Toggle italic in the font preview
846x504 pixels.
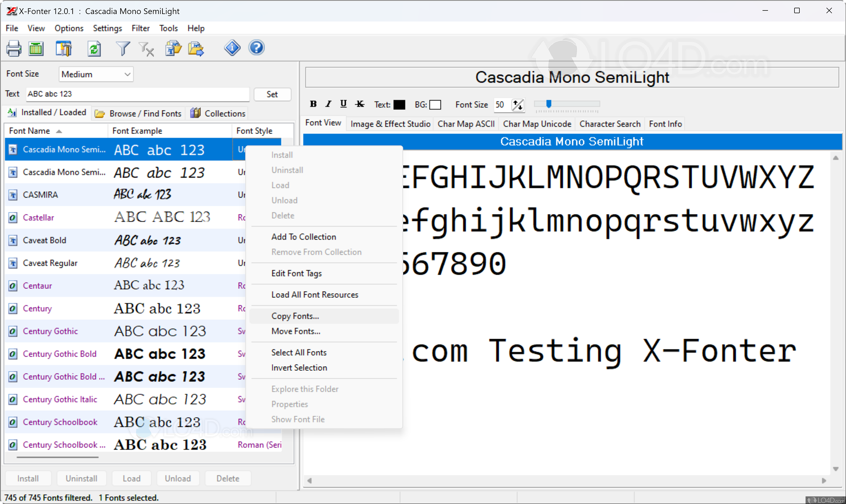click(328, 104)
